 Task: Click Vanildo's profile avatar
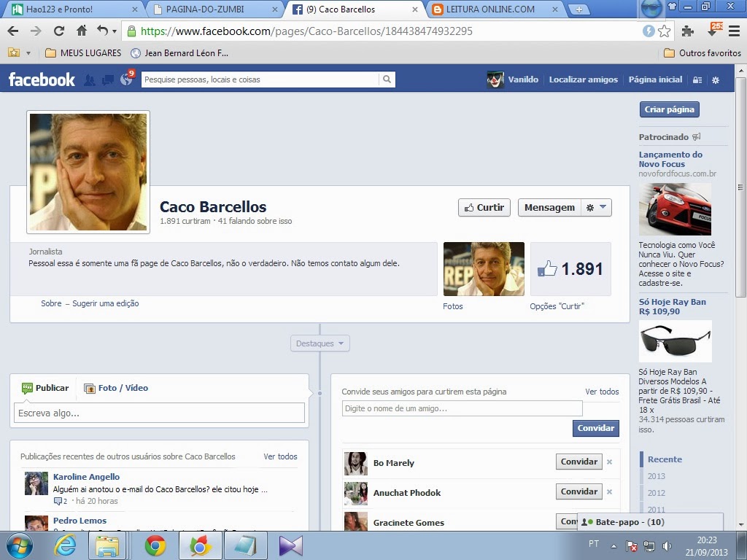point(495,79)
